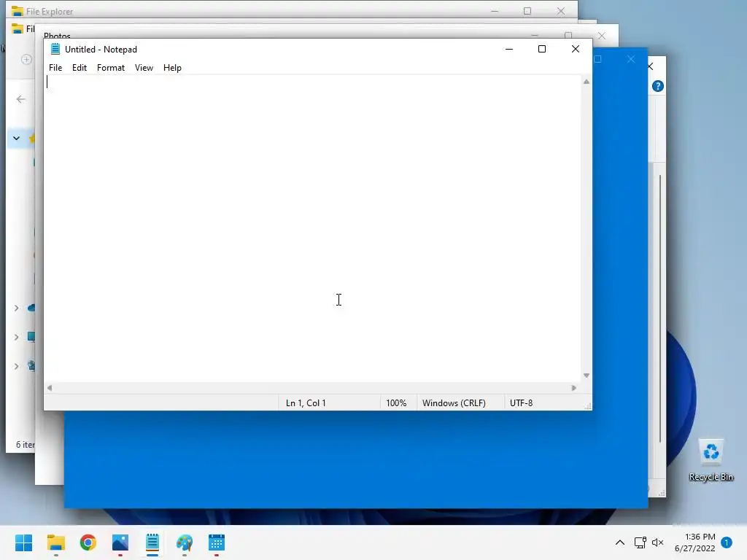Click Notepad vertical scrollbar down arrow

[x=587, y=376]
